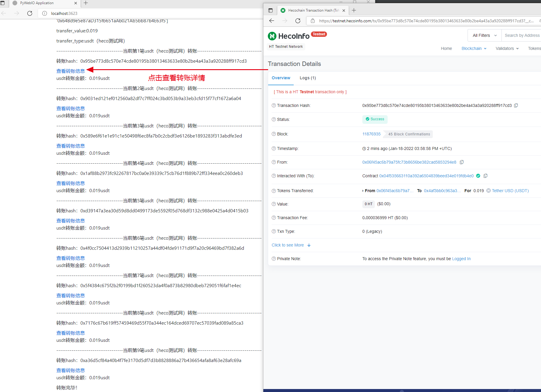Click the HecoInfo logo
Viewport: 541px width, 392px height.
click(289, 36)
